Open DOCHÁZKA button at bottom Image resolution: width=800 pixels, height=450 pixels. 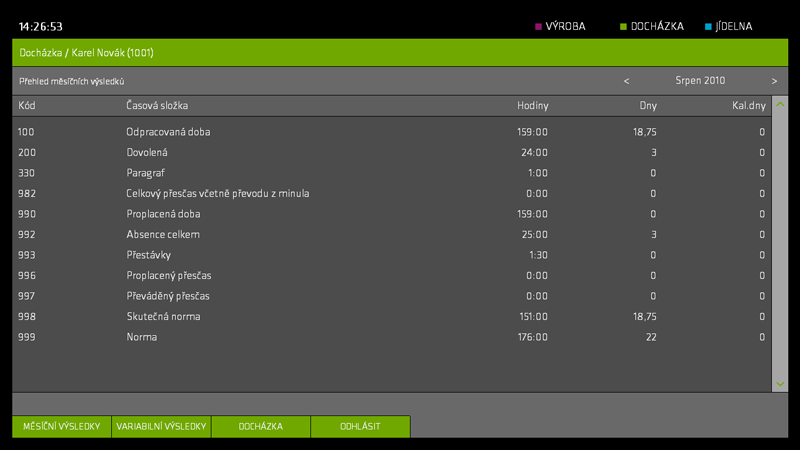pyautogui.click(x=261, y=427)
